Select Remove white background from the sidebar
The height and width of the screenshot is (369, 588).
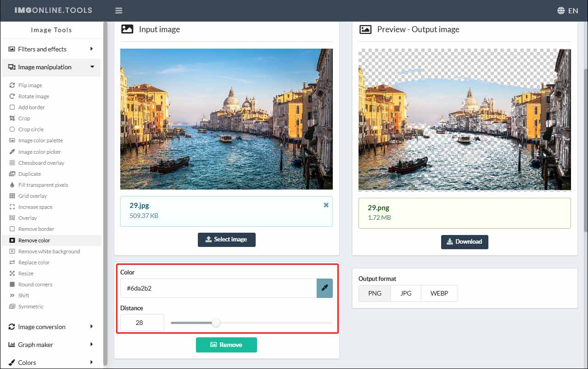(49, 251)
